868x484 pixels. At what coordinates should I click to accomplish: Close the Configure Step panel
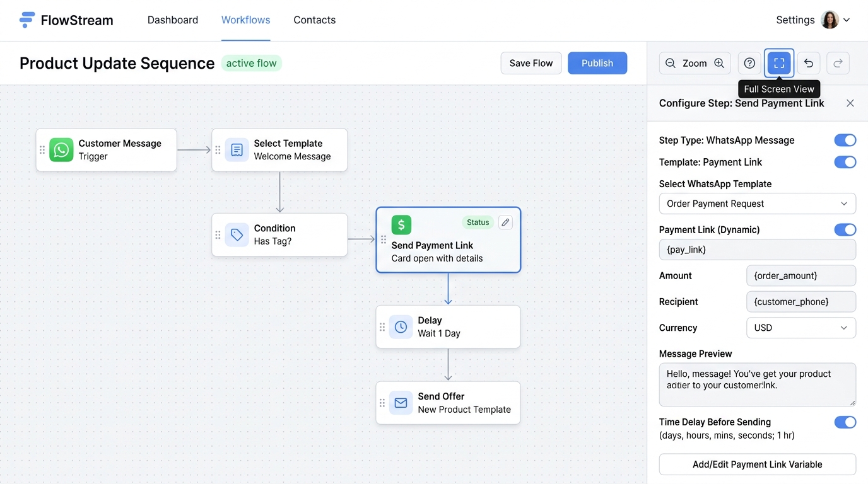coord(850,103)
